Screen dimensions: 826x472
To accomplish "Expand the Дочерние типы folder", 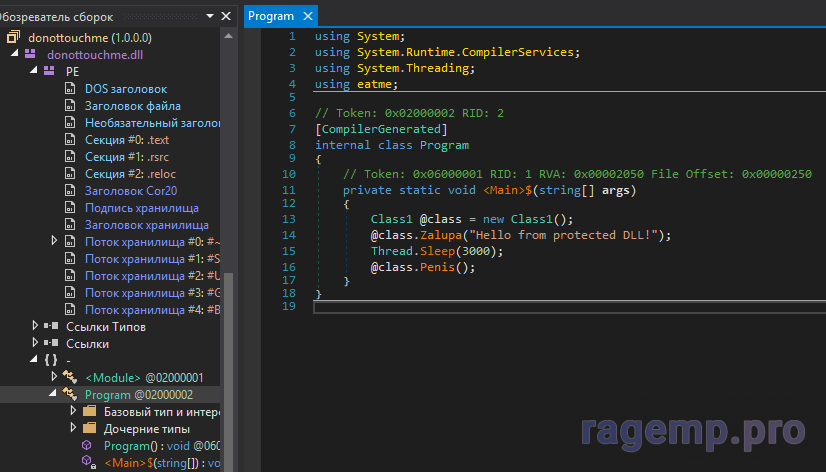I will pyautogui.click(x=73, y=427).
